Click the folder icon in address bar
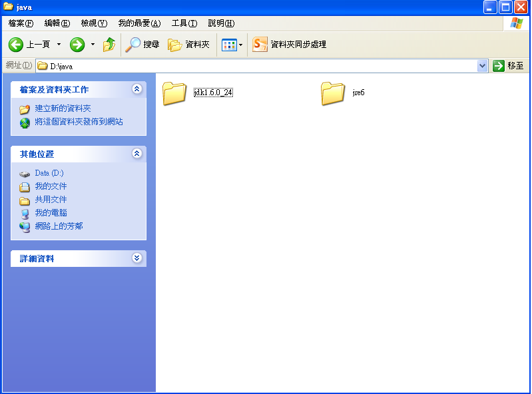532x394 pixels. 42,66
